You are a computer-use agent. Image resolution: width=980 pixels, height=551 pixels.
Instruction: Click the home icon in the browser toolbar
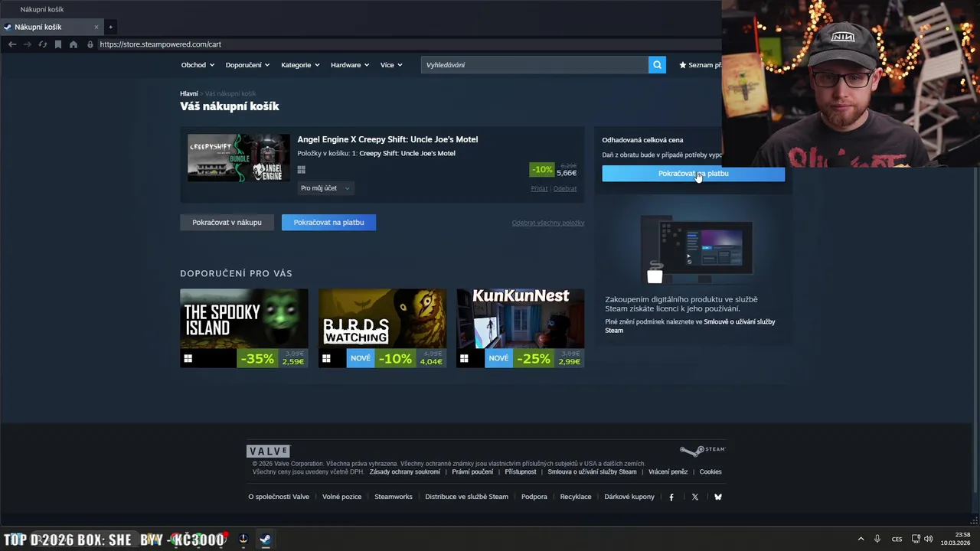pos(73,44)
